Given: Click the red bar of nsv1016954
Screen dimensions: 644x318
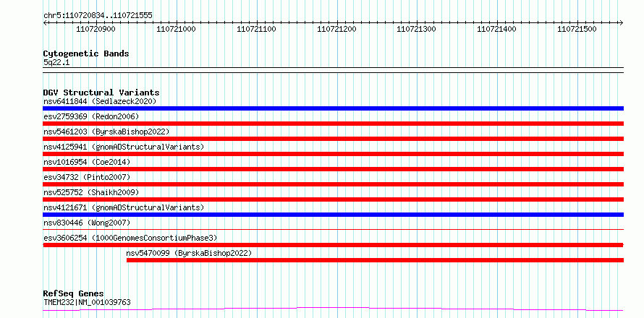Looking at the screenshot, I should (333, 169).
